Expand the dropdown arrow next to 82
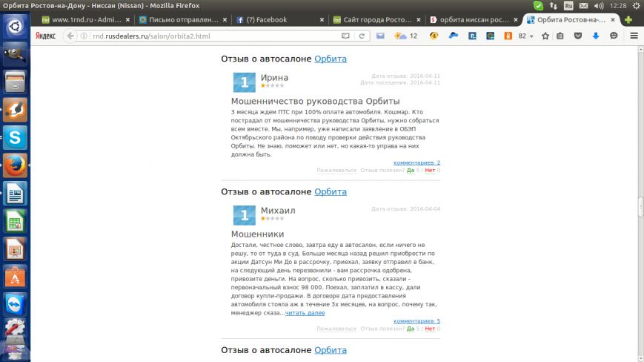This screenshot has width=644, height=362. tap(531, 36)
